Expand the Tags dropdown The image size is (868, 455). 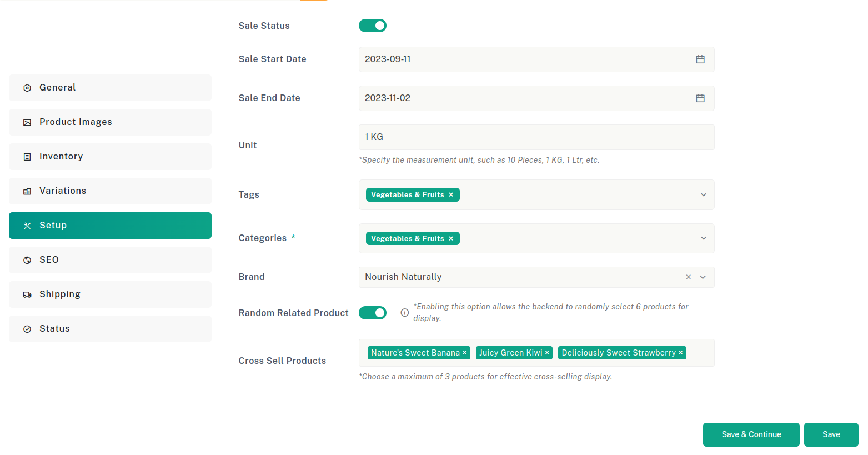[x=704, y=195]
